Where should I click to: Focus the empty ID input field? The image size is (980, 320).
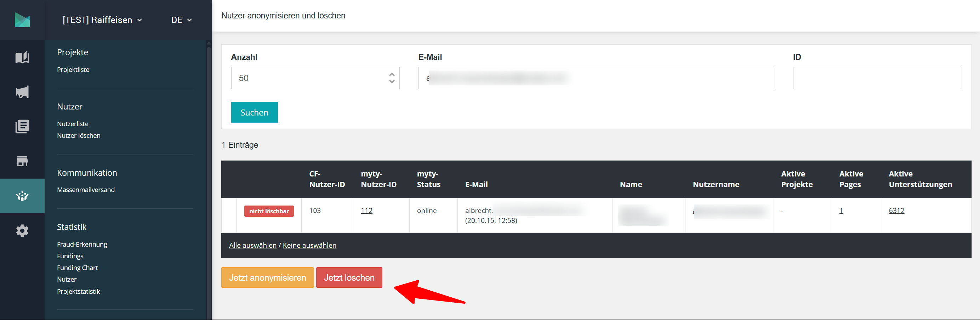tap(877, 78)
